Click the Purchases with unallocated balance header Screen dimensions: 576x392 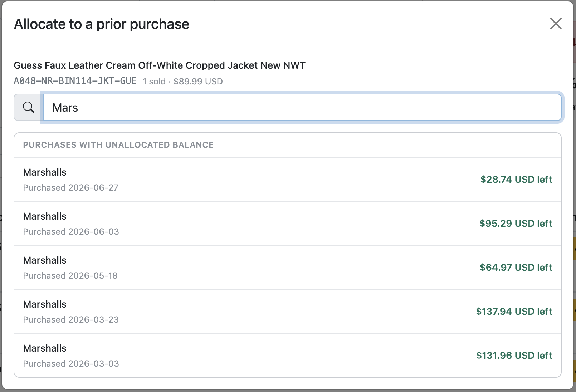pos(118,145)
